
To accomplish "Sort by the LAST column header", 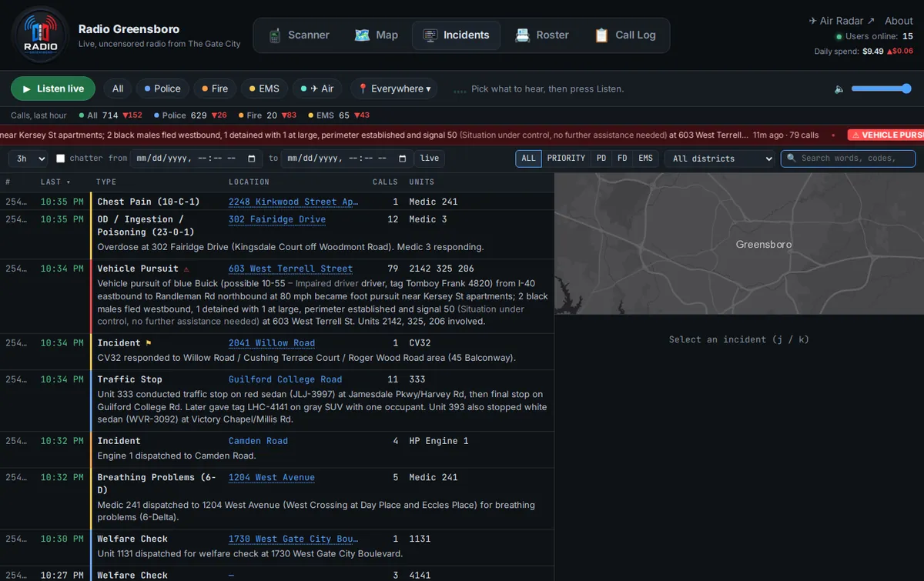I will (x=54, y=182).
